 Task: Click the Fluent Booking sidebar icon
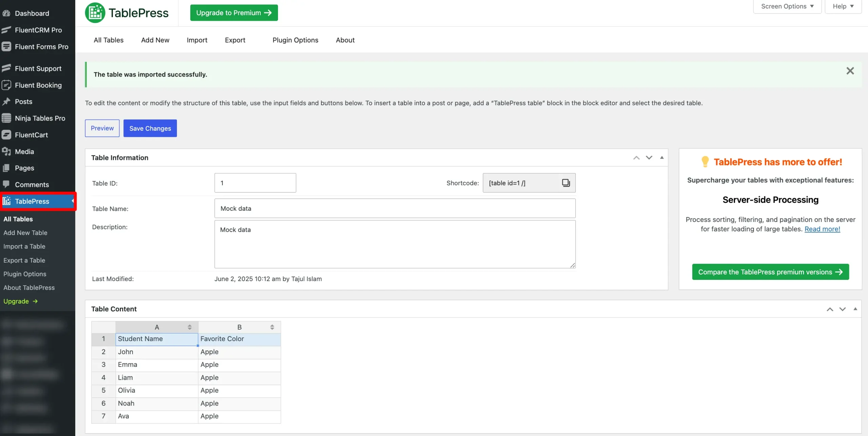point(6,85)
